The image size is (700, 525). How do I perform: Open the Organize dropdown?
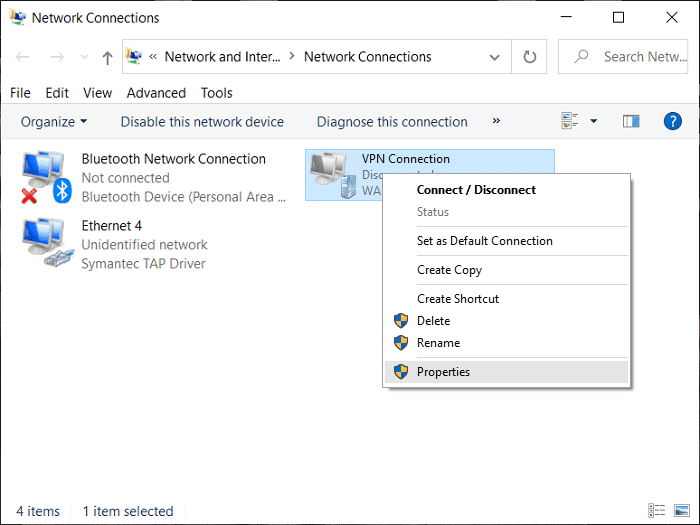pyautogui.click(x=54, y=121)
